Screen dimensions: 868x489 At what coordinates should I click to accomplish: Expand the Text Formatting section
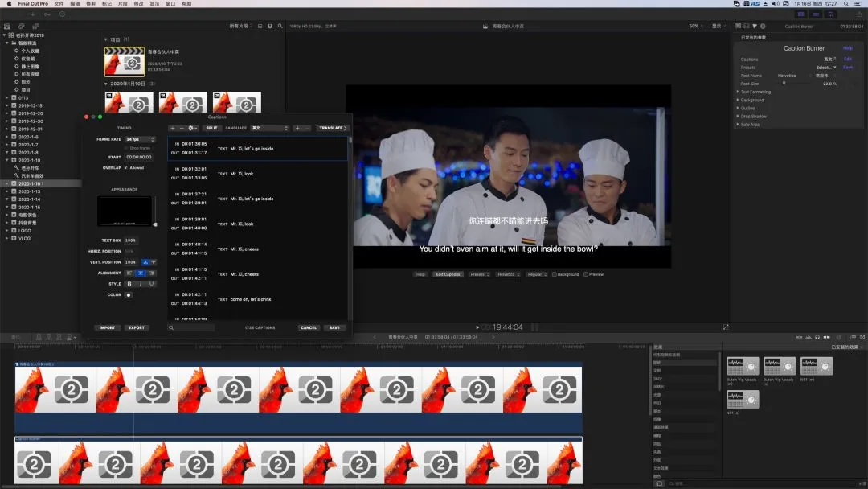738,92
